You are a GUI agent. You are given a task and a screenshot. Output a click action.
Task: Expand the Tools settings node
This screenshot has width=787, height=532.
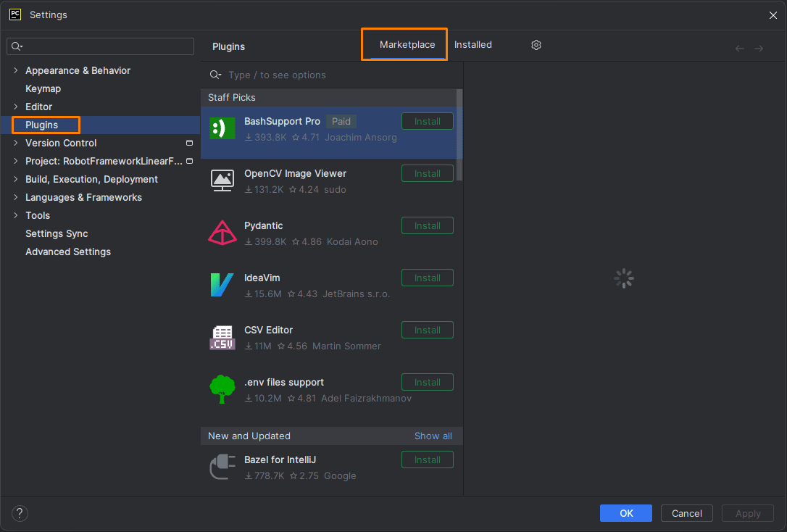tap(15, 215)
